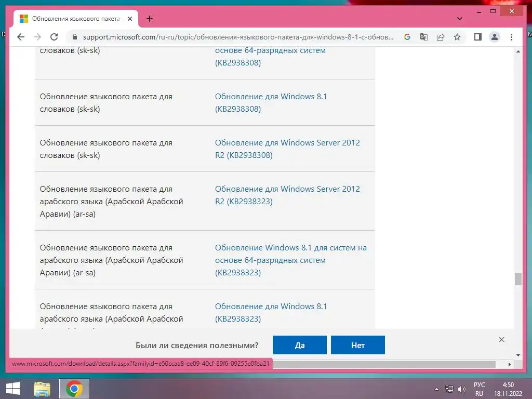The width and height of the screenshot is (532, 399).
Task: Open the Windows Start button
Action: (x=13, y=389)
